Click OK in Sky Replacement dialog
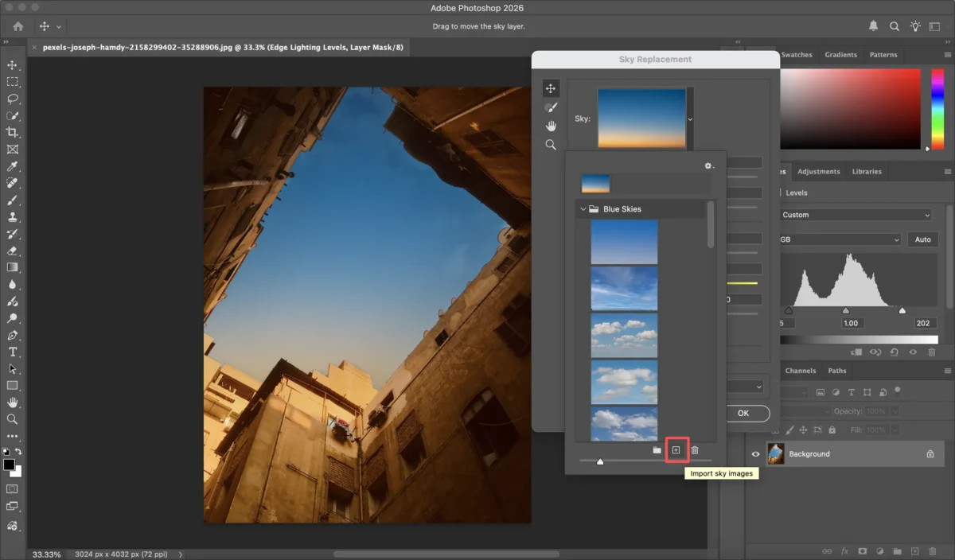 click(x=743, y=414)
